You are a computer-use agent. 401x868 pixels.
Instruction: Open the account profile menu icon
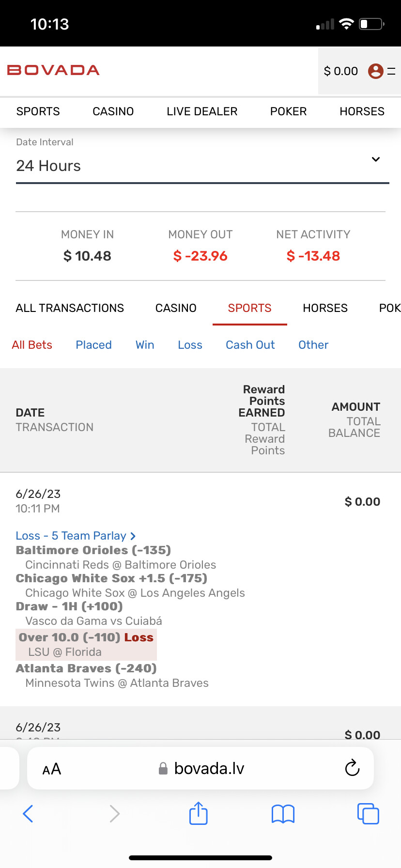tap(376, 71)
